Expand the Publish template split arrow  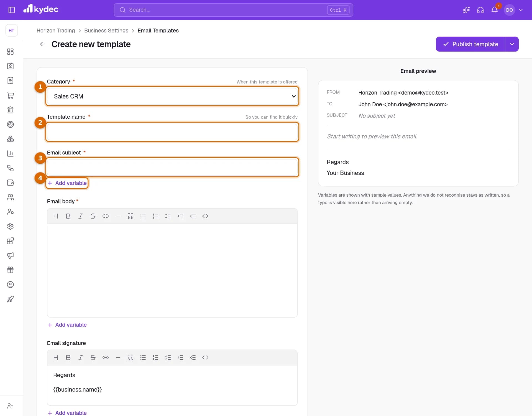point(512,44)
